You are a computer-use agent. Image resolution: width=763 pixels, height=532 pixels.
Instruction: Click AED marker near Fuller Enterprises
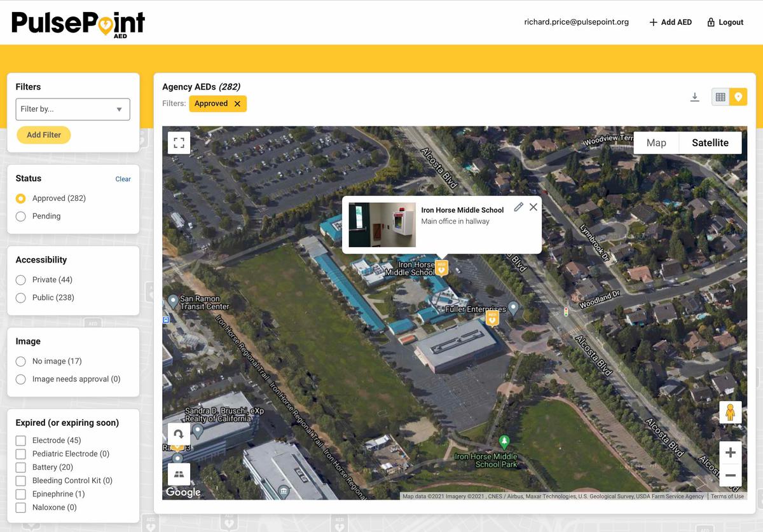[491, 318]
